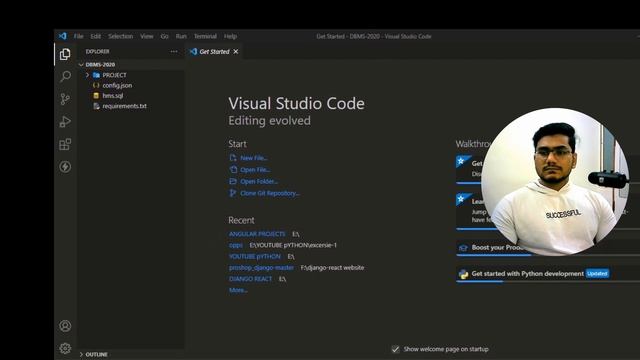Click More... recent link
The width and height of the screenshot is (640, 360).
pos(238,290)
